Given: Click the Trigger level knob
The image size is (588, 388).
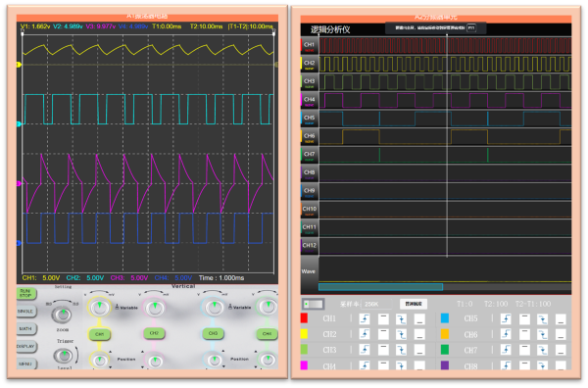Looking at the screenshot, I should (64, 356).
